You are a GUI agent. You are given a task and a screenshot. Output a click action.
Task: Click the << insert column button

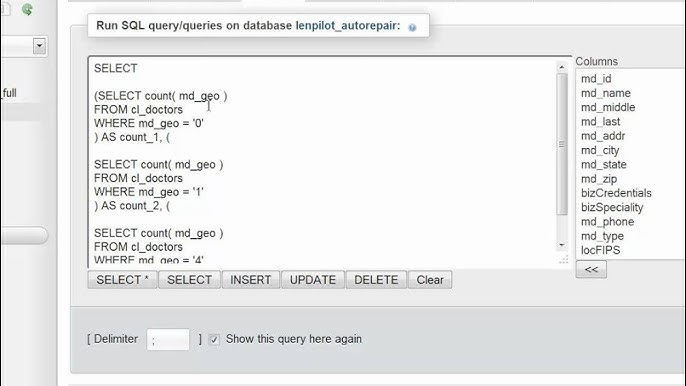591,269
